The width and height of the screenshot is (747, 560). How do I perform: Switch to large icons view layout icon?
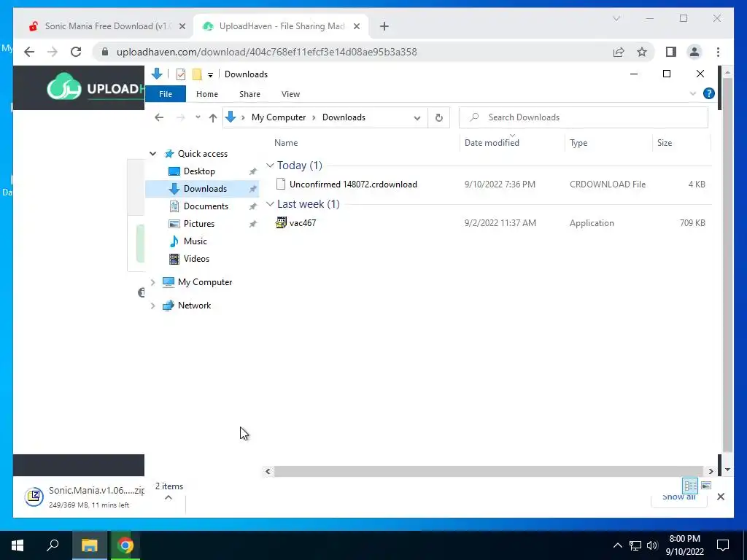706,486
